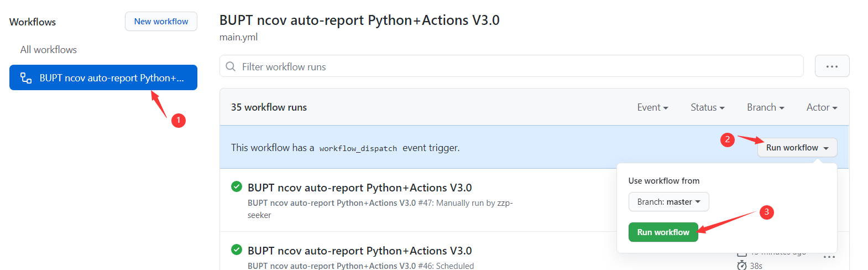Open the scheduled run #46 title link
This screenshot has height=270, width=868.
click(359, 251)
